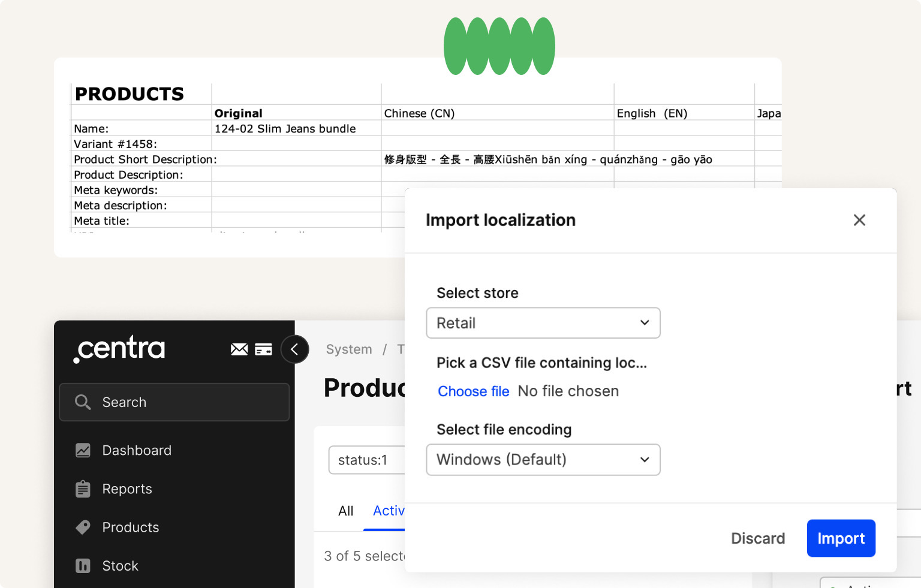Click Choose file link

(x=473, y=391)
